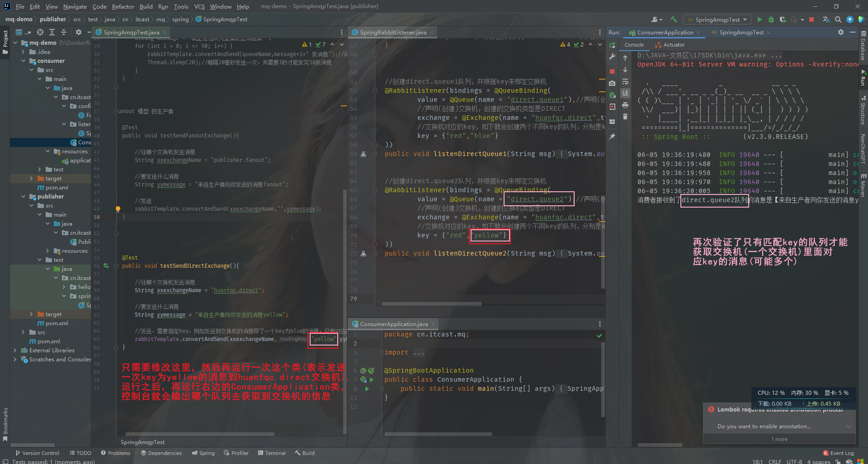Run testSendDirectExchange from the gutter icon
Image resolution: width=868 pixels, height=464 pixels.
pos(106,266)
